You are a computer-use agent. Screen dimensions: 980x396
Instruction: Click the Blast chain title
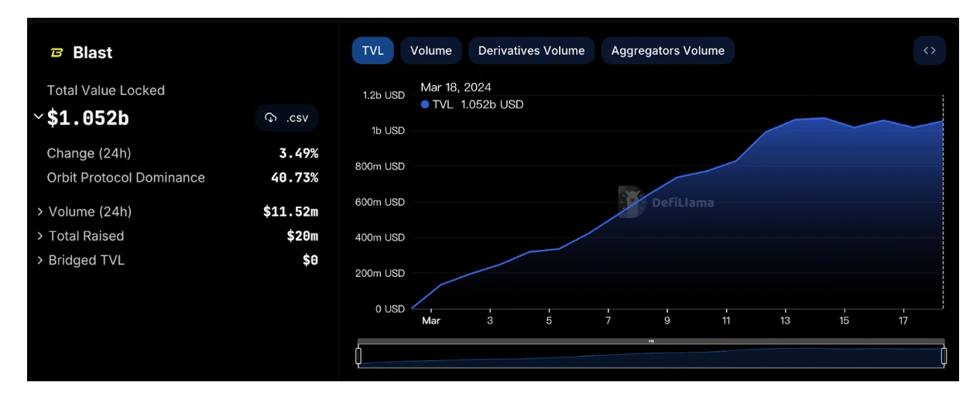tap(92, 53)
